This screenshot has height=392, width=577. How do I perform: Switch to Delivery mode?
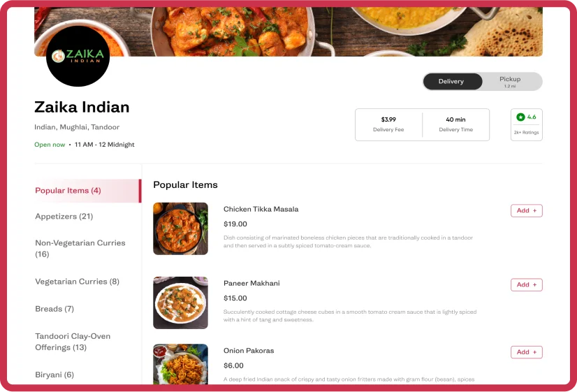click(x=453, y=81)
